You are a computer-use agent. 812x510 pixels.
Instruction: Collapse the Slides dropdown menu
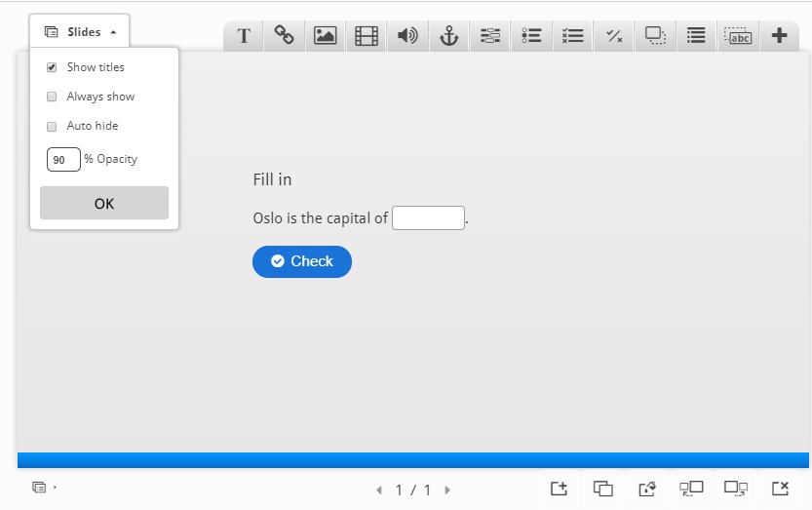click(80, 32)
